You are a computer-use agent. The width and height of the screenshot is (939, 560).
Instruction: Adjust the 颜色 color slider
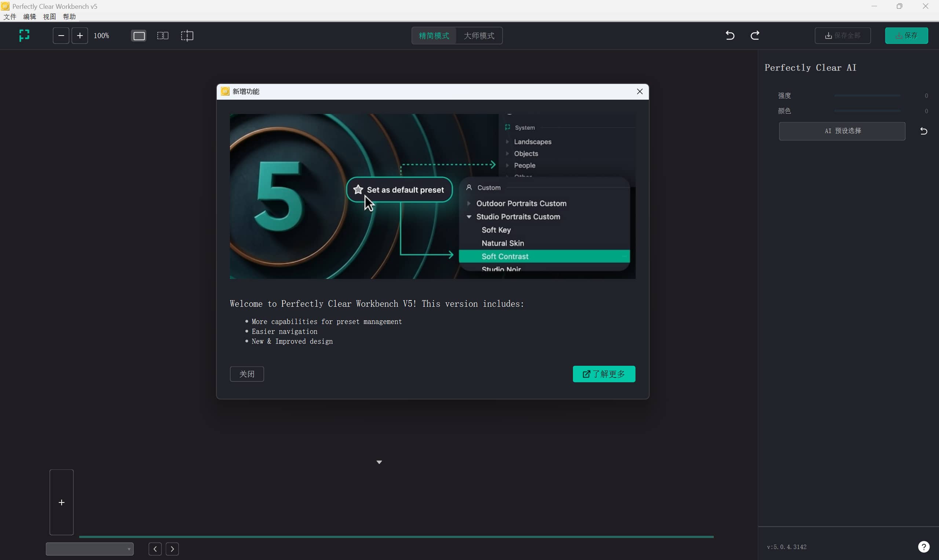click(867, 111)
